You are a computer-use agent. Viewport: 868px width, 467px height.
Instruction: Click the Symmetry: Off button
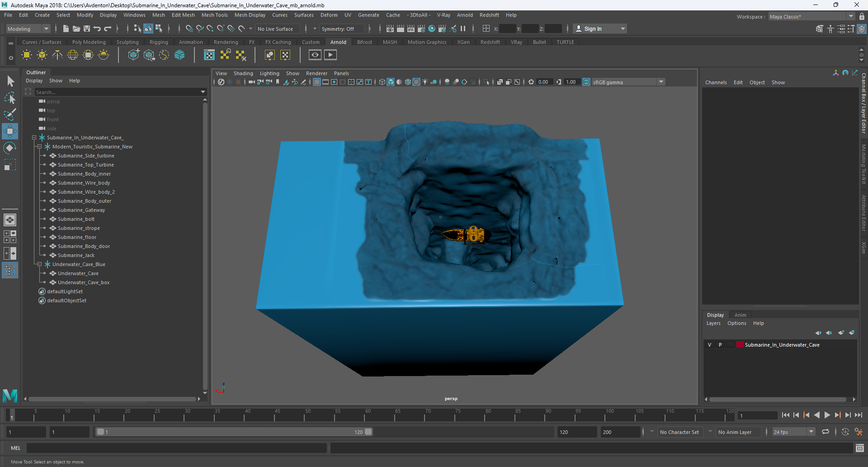pos(341,29)
